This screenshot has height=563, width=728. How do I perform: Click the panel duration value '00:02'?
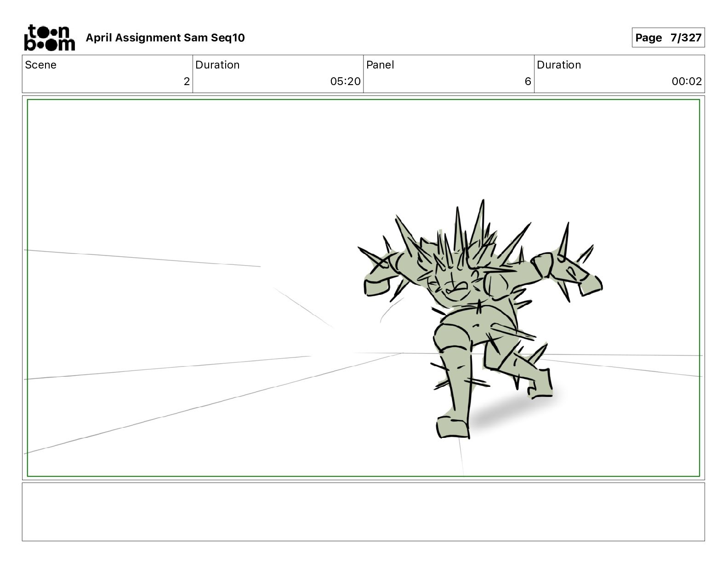click(x=687, y=81)
